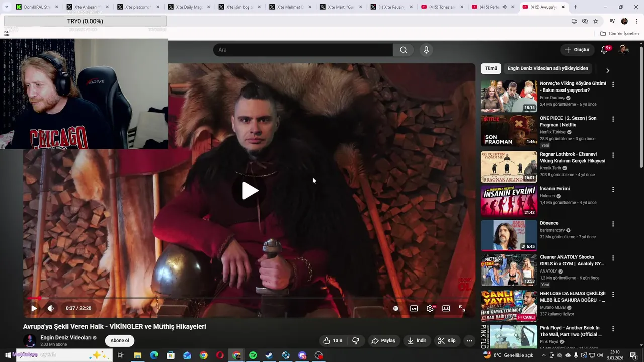
Task: Open options for İnsanın Evrimi video
Action: tap(613, 190)
